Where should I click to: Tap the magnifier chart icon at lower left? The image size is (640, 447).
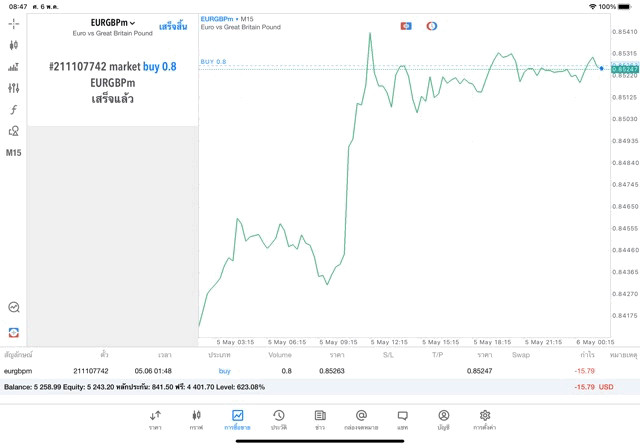pos(13,307)
